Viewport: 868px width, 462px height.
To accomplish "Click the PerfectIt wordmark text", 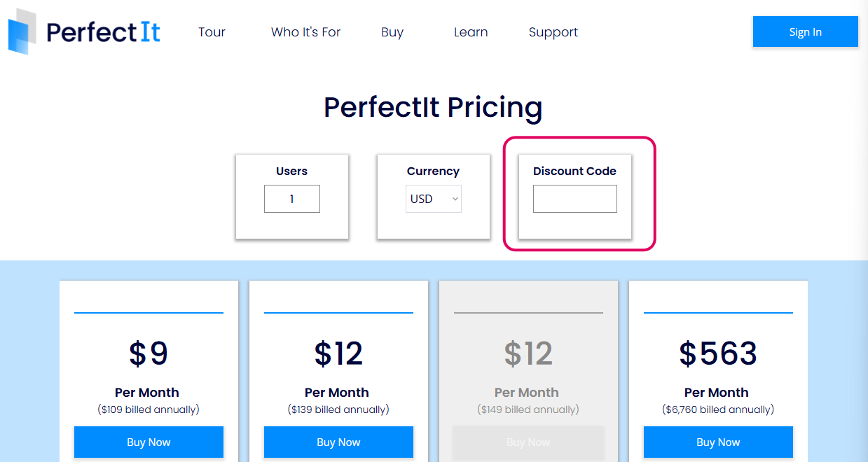I will click(x=103, y=32).
